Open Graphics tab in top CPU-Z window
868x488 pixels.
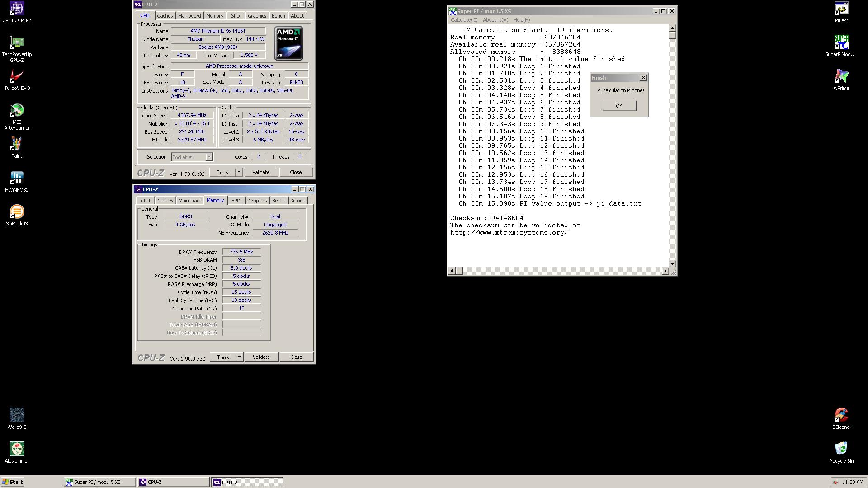(257, 16)
